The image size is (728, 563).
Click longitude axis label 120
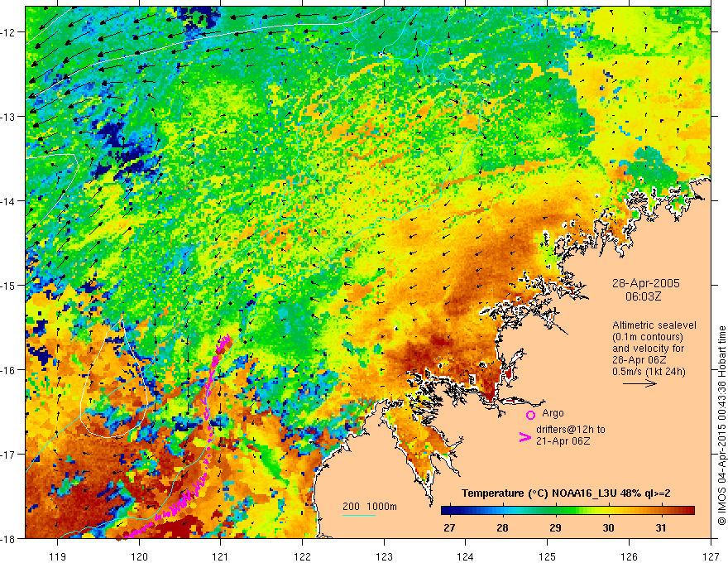tap(139, 556)
